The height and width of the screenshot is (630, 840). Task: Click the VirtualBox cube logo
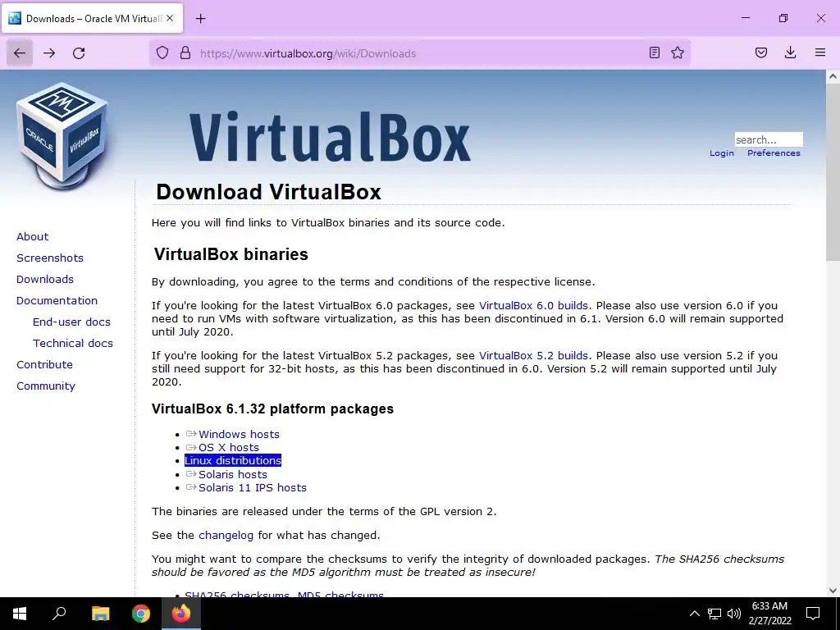[62, 135]
